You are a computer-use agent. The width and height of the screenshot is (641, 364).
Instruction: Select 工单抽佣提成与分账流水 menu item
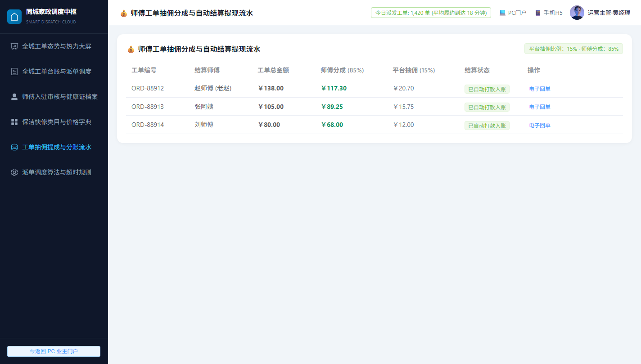[54, 147]
